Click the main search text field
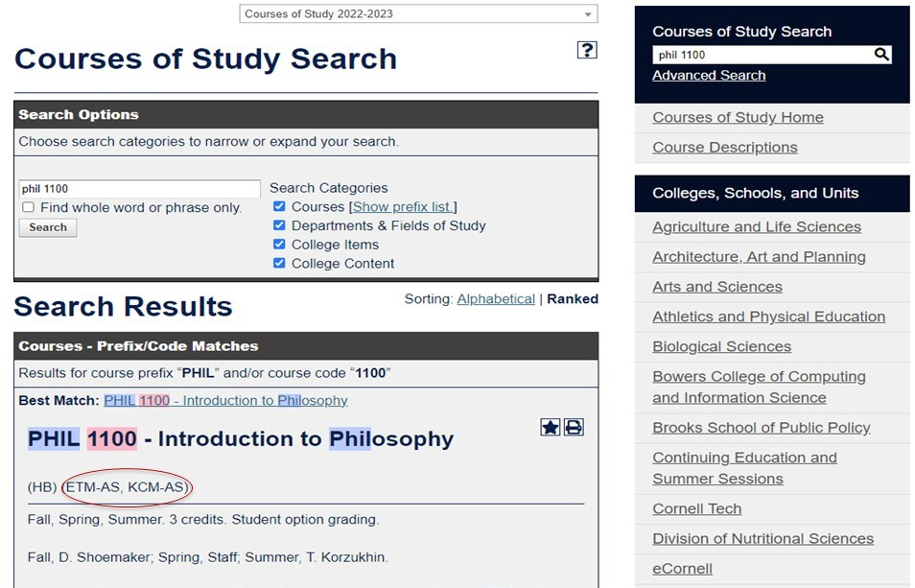Screen dimensions: 915x588 tap(138, 188)
